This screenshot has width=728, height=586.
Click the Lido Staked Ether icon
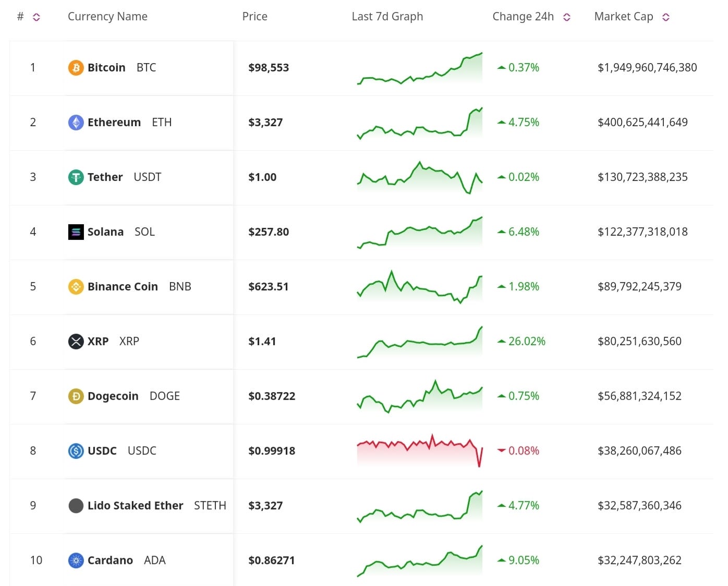click(76, 506)
